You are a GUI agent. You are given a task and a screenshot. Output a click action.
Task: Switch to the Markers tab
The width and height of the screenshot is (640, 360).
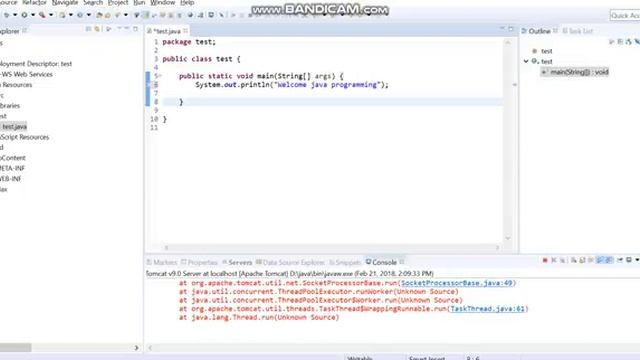162,262
